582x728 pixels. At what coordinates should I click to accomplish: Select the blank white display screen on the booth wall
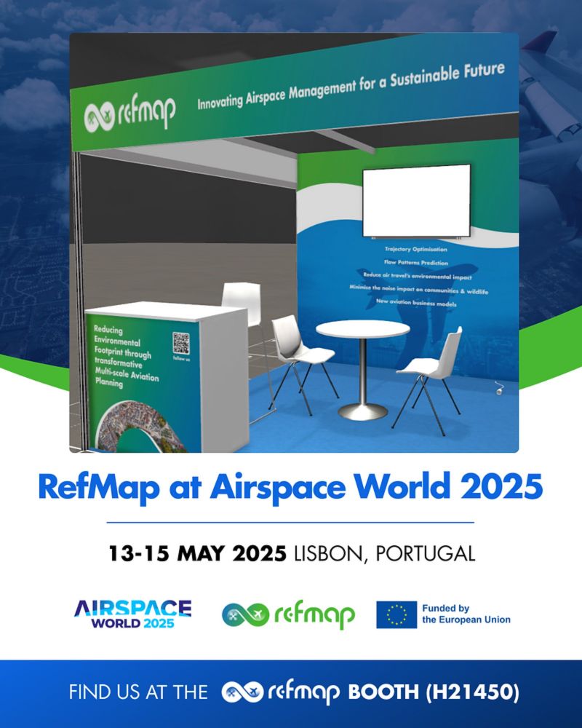coord(416,201)
